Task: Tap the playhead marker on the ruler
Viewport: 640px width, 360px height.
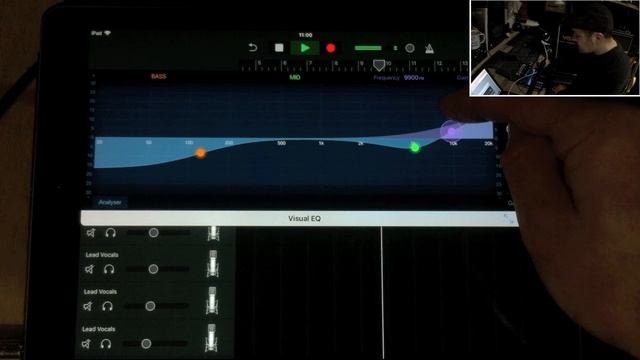Action: click(x=379, y=64)
